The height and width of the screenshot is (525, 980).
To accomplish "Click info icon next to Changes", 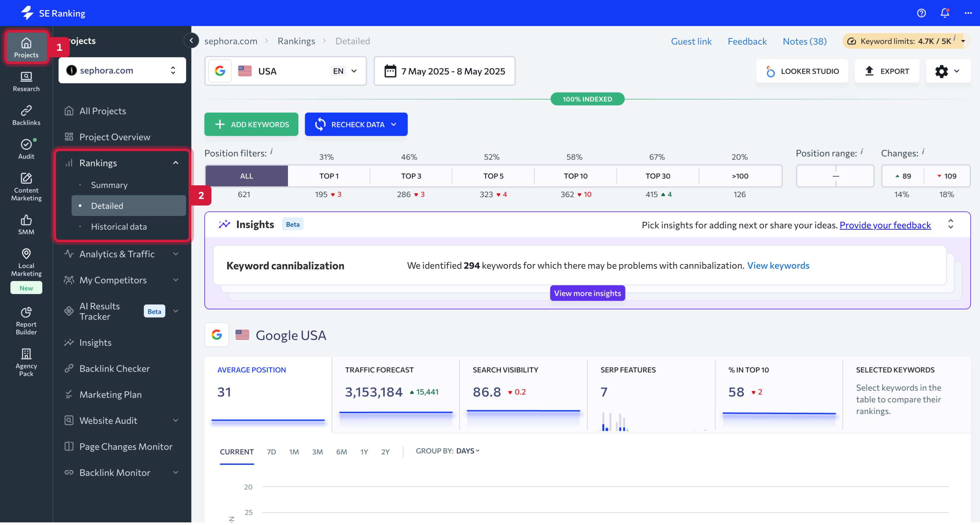I will tap(923, 151).
